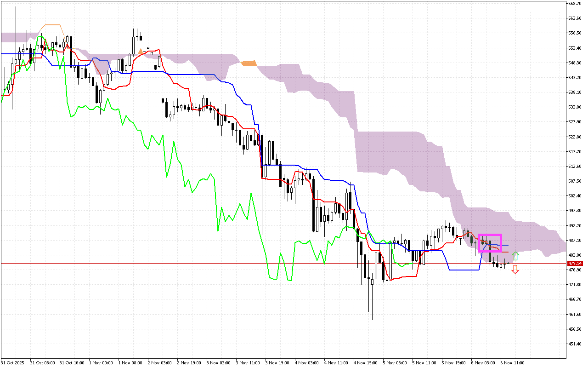Click the 31 Oct 2025 date label
588x368 pixels.
[x=13, y=362]
